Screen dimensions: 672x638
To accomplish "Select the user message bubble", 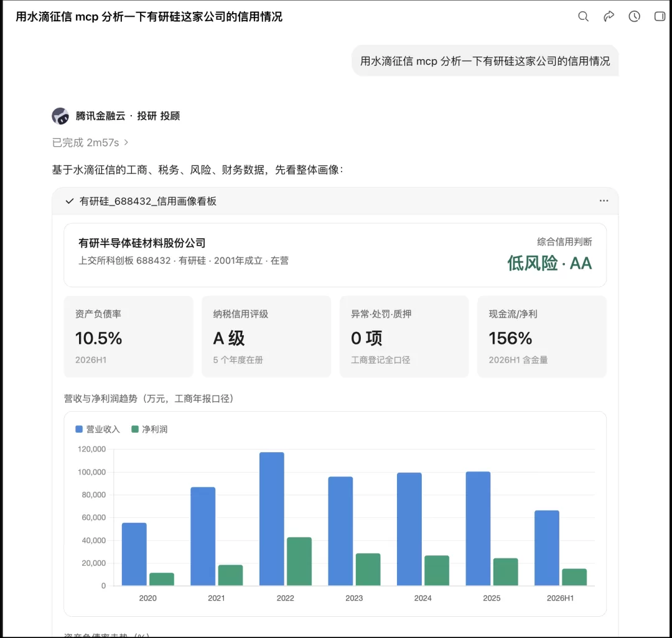I will [485, 61].
